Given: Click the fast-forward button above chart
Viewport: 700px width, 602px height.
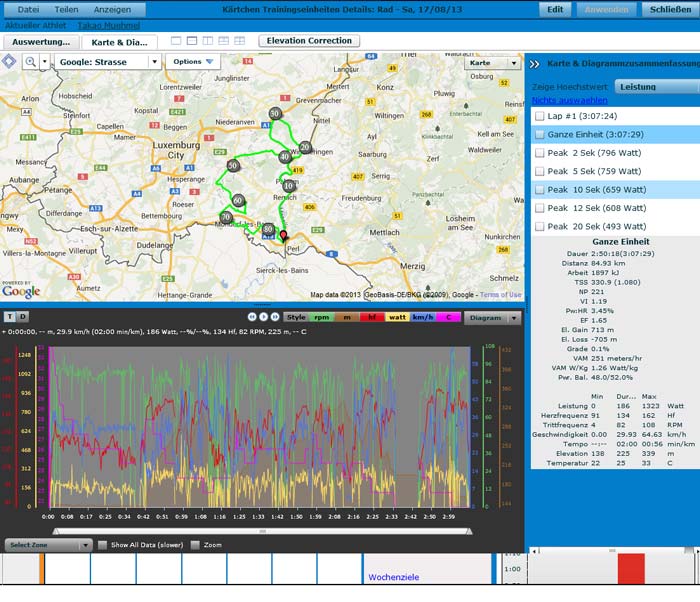Looking at the screenshot, I should [275, 317].
